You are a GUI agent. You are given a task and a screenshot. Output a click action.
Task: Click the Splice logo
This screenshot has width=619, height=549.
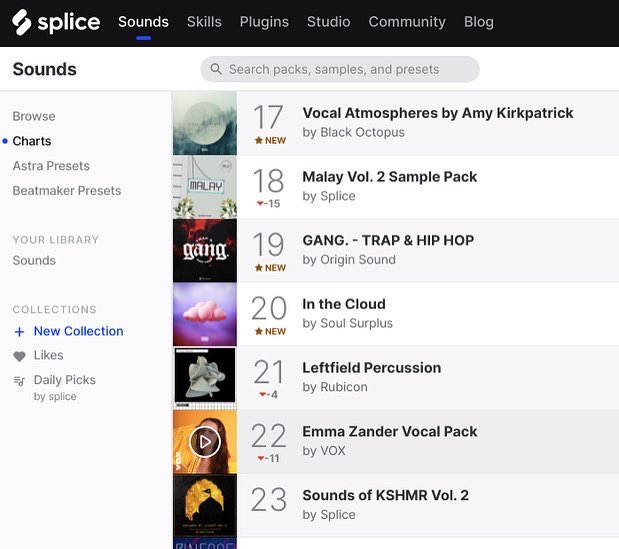coord(56,22)
